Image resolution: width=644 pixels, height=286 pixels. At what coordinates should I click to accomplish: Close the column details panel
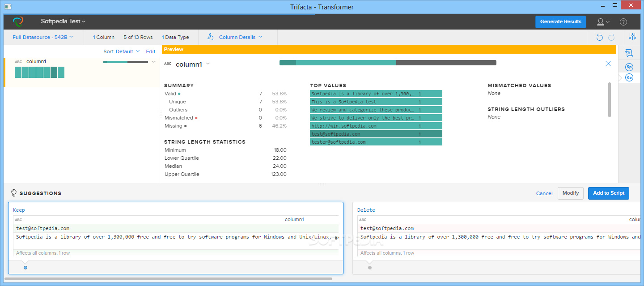coord(608,64)
